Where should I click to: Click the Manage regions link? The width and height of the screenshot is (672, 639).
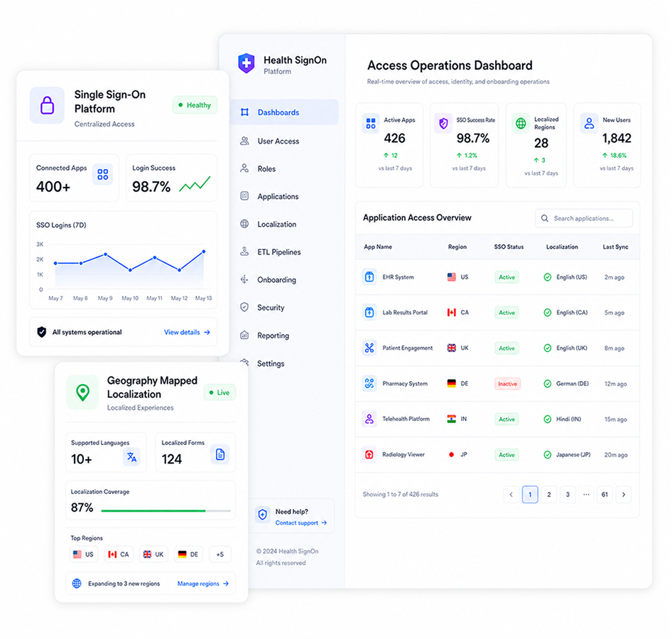point(202,584)
